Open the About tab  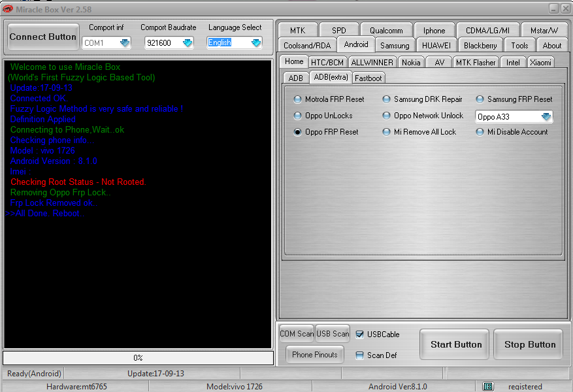click(552, 46)
